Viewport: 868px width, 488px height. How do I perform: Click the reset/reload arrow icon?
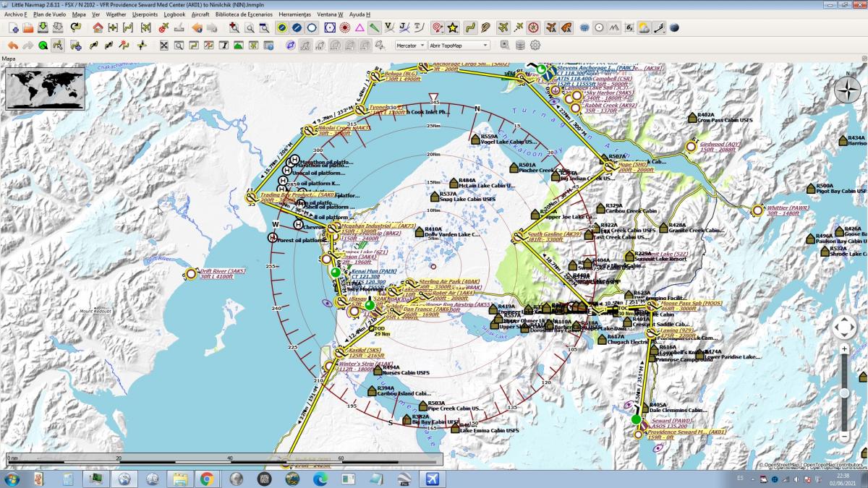click(76, 27)
